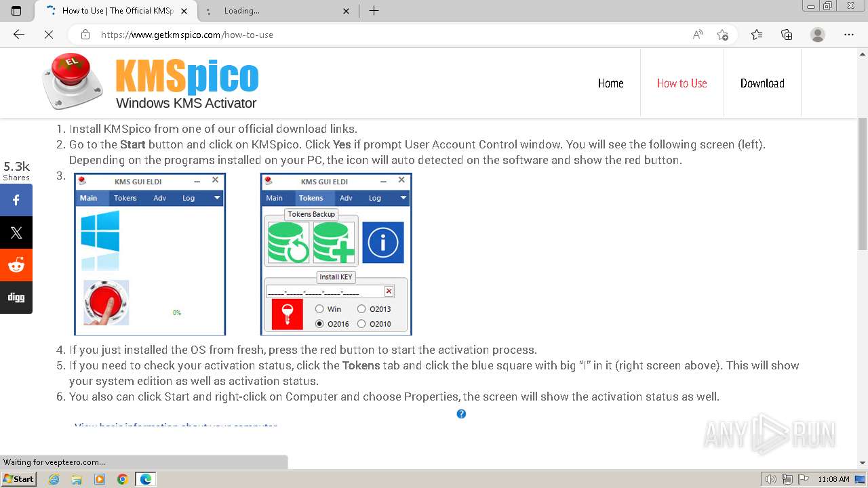Click the KMSpico site title logo text
The height and width of the screenshot is (488, 868).
pos(186,75)
